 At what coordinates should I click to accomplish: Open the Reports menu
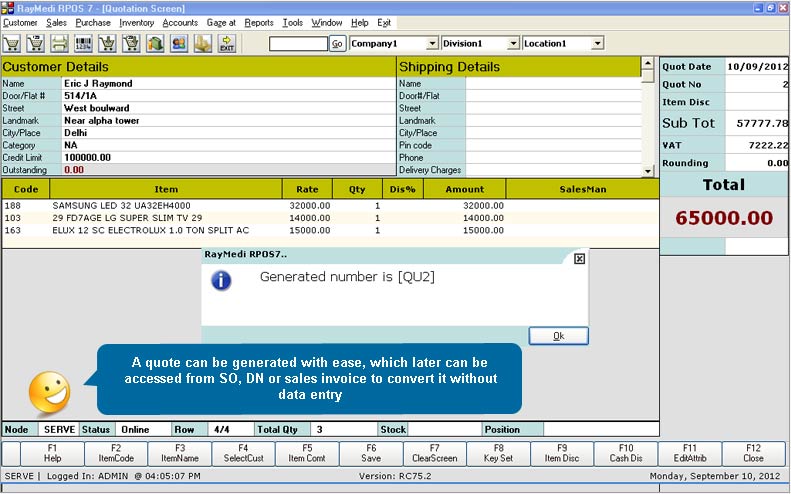[x=259, y=22]
